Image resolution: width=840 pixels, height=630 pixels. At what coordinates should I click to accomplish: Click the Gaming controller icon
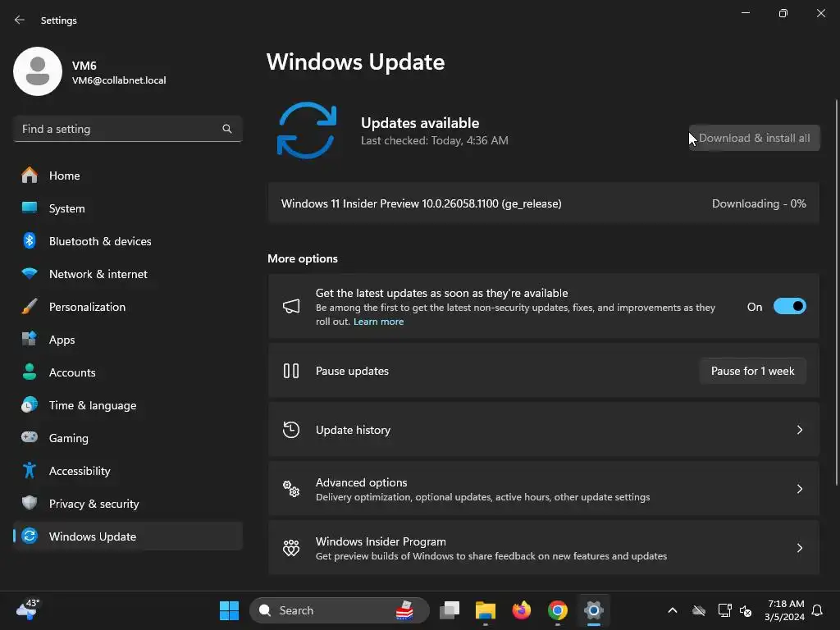[x=30, y=437]
